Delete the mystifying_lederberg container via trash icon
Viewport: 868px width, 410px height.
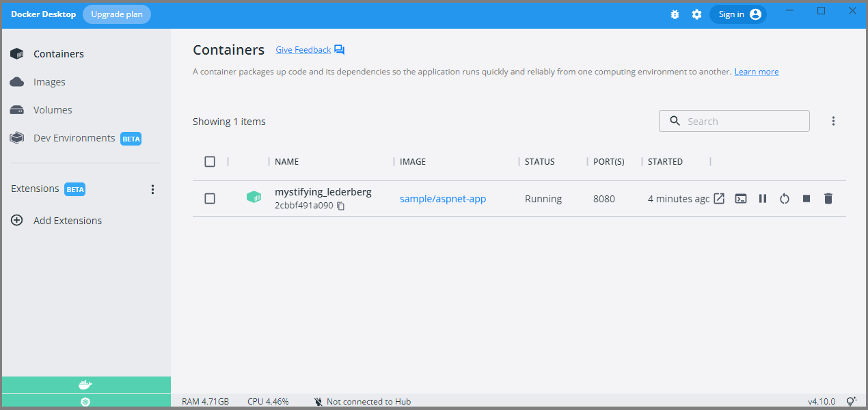(828, 199)
